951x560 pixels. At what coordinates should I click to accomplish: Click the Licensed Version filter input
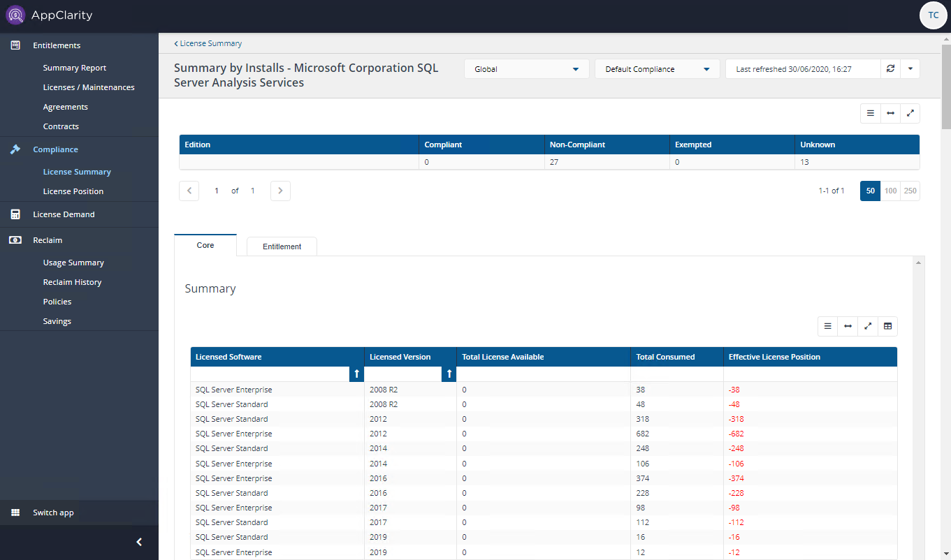(x=403, y=374)
